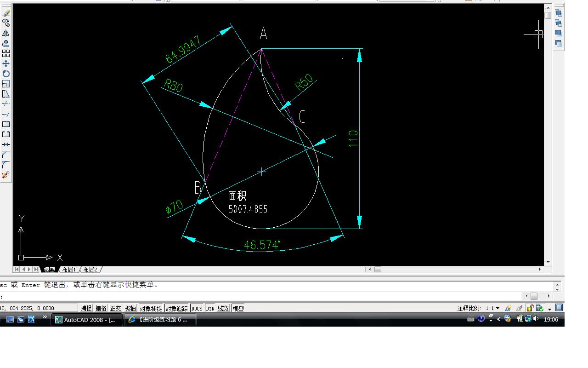Click the toolbar lock padlock icon
The height and width of the screenshot is (368, 588).
coord(530,308)
